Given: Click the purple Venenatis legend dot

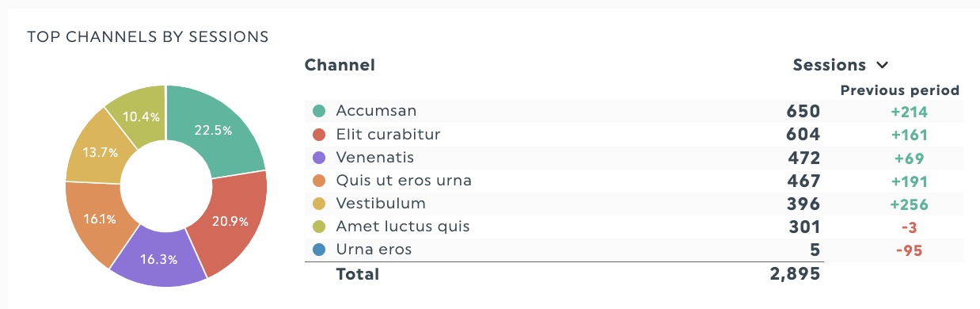Looking at the screenshot, I should coord(319,158).
